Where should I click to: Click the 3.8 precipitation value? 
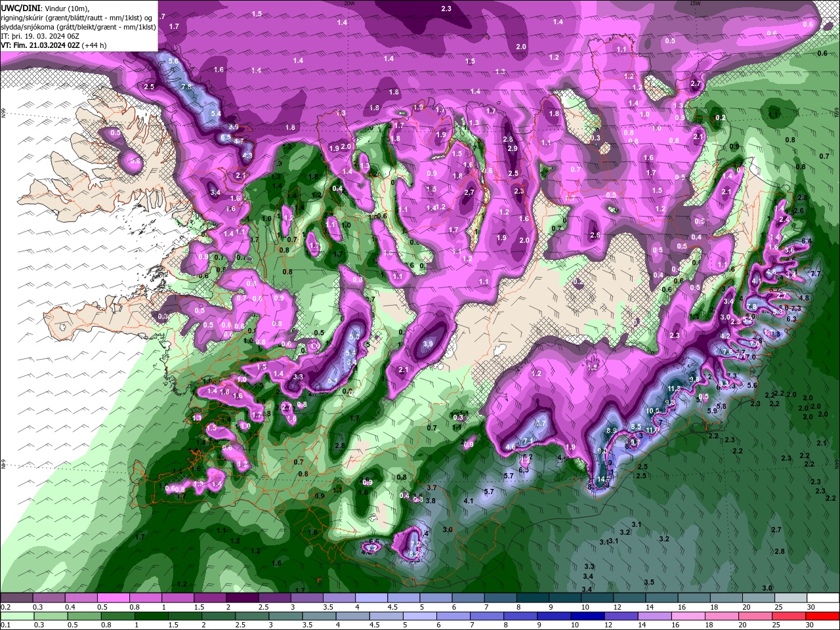(430, 501)
